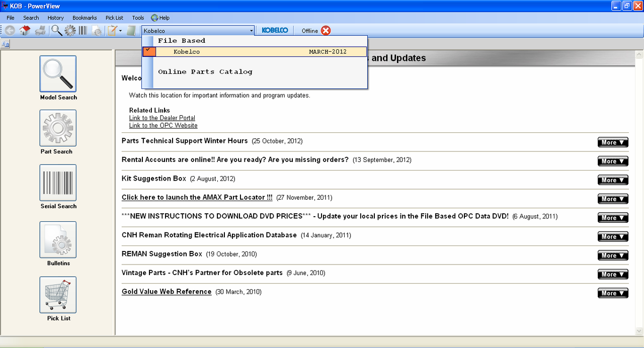The width and height of the screenshot is (644, 348).
Task: Click the Vintage Parts headline text
Action: pos(202,273)
